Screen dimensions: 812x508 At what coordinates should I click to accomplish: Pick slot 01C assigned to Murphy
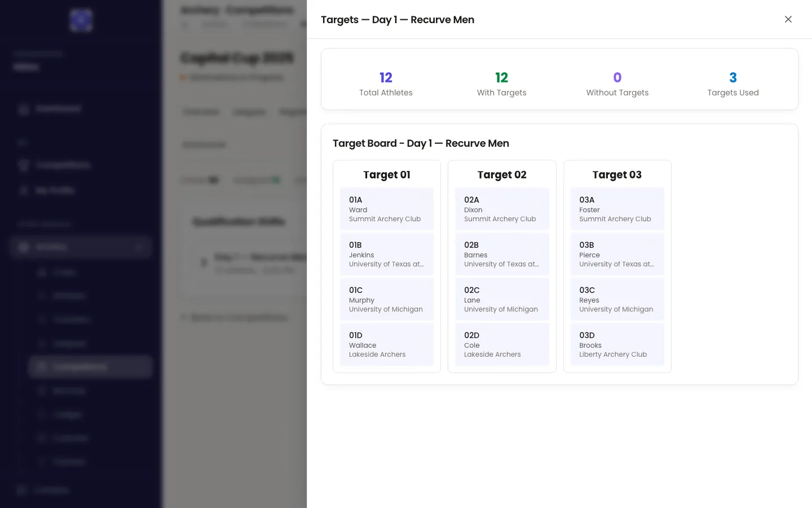[387, 299]
